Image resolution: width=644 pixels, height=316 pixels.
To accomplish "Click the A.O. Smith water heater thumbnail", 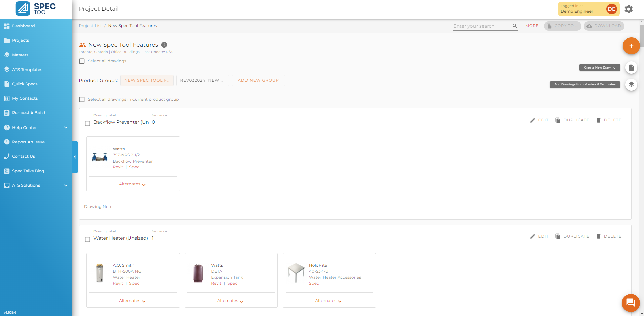I will (100, 273).
